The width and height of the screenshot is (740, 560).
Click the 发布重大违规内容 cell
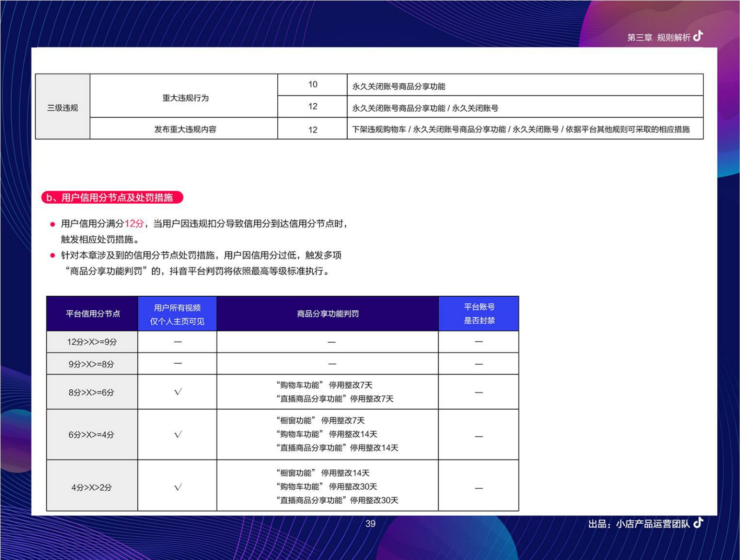pos(185,129)
